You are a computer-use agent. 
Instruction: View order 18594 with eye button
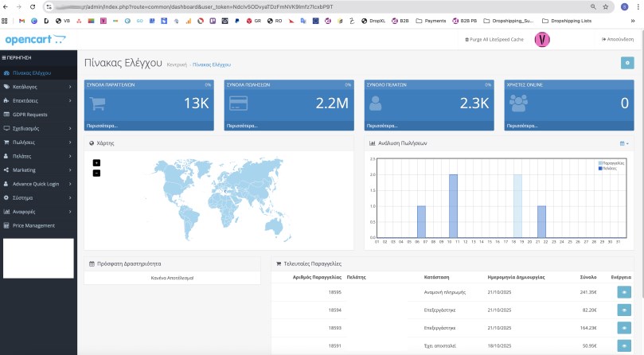[x=623, y=310]
